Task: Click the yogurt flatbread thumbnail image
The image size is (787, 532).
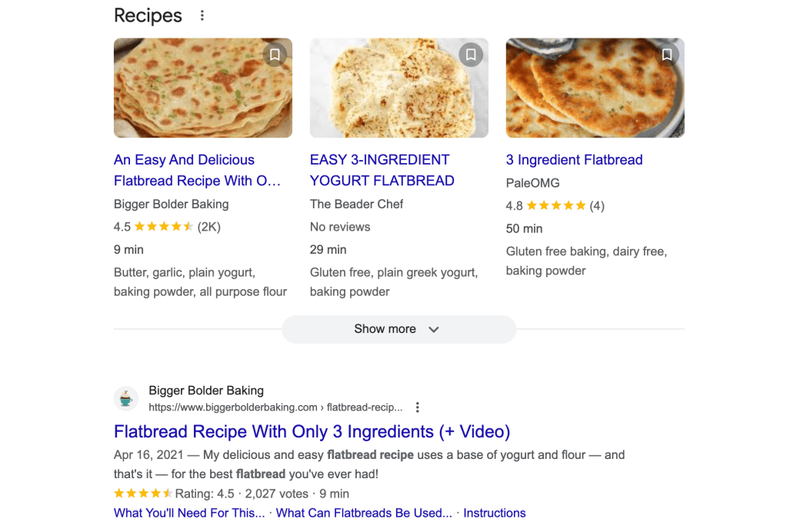Action: click(x=399, y=88)
